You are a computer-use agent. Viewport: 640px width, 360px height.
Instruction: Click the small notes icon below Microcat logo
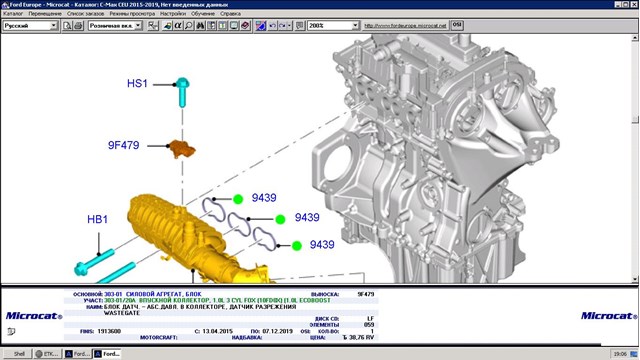coord(11,331)
